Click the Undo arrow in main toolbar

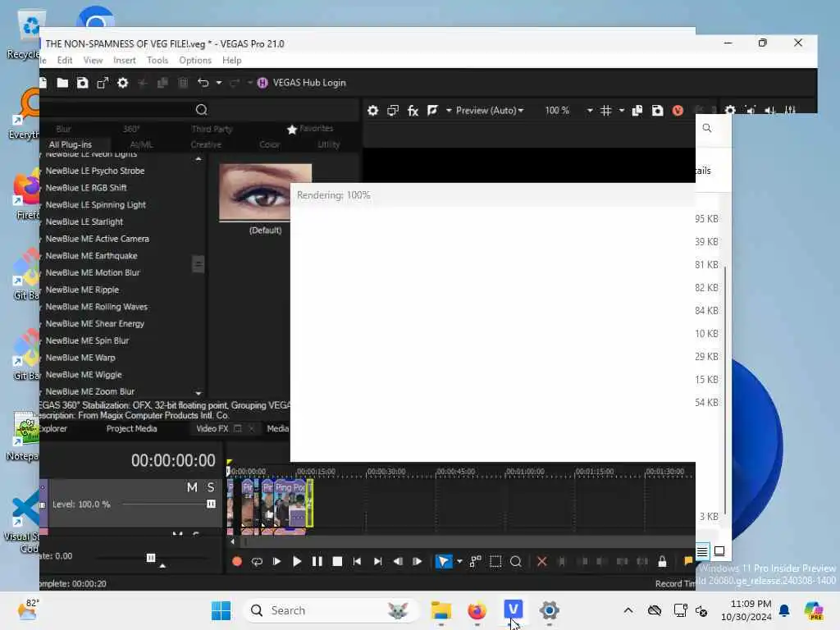point(203,83)
